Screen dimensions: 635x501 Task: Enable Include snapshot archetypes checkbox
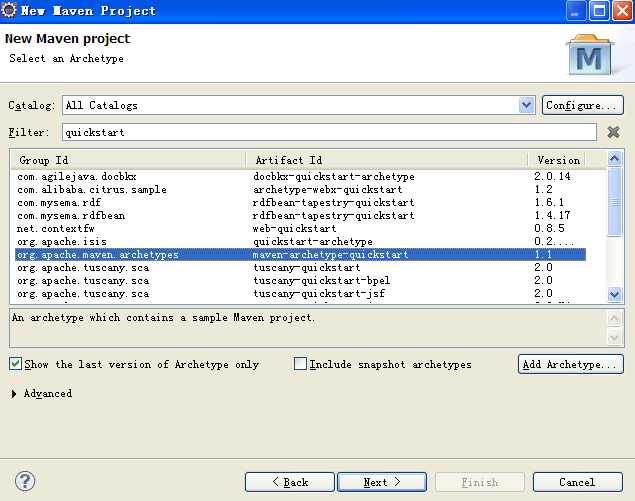click(x=300, y=364)
